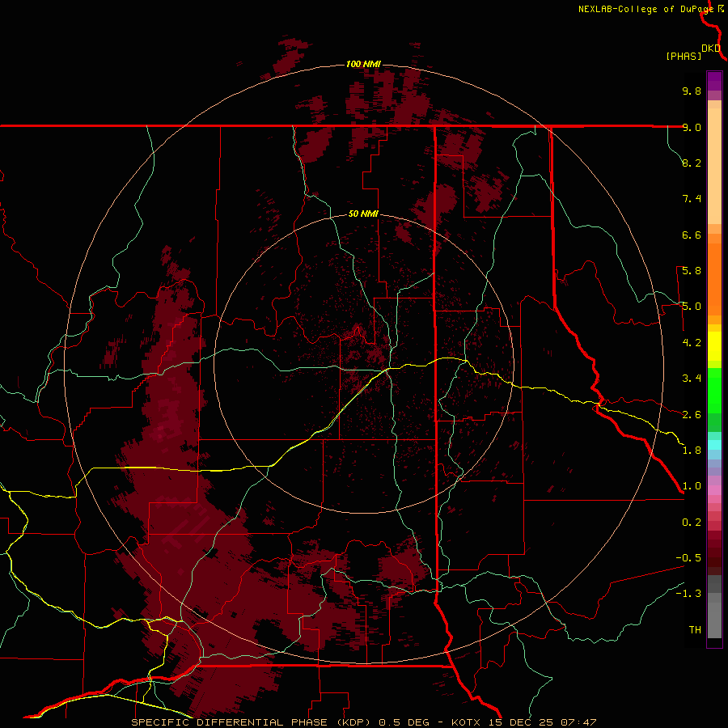Viewport: 728px width, 728px height.
Task: Select the TH threshold legend label
Action: pos(695,630)
